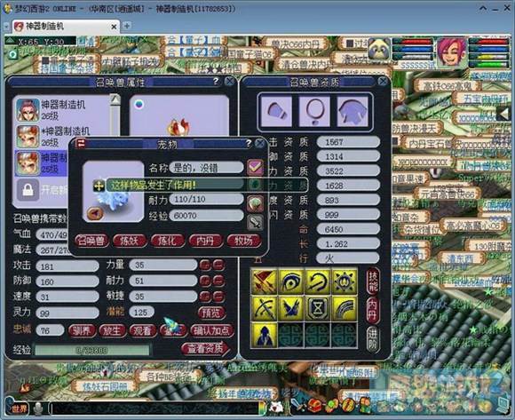Click the padlock unlock slot icon
The width and height of the screenshot is (515, 420).
[x=28, y=190]
